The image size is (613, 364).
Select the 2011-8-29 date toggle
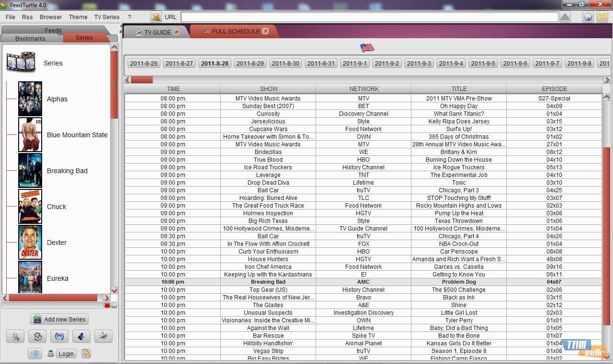coord(250,63)
